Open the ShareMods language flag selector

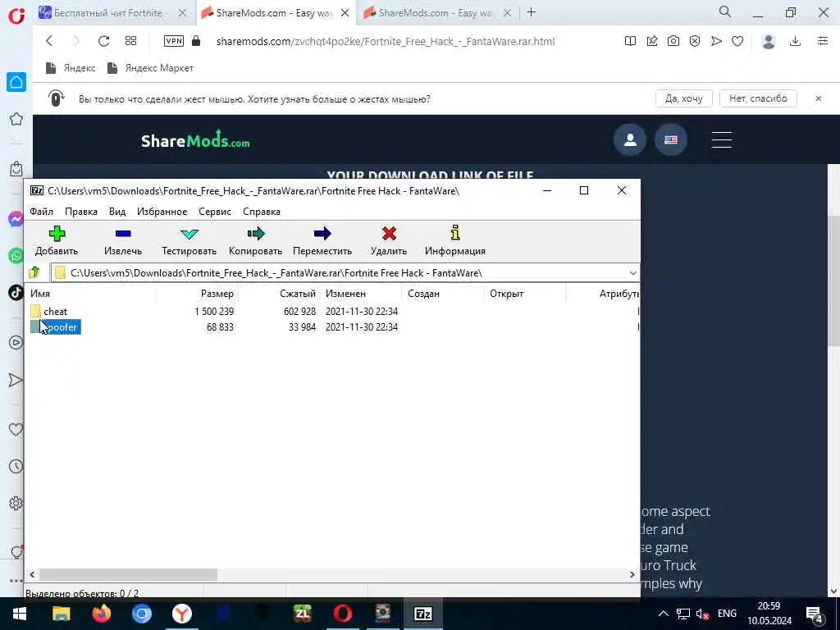pyautogui.click(x=671, y=139)
